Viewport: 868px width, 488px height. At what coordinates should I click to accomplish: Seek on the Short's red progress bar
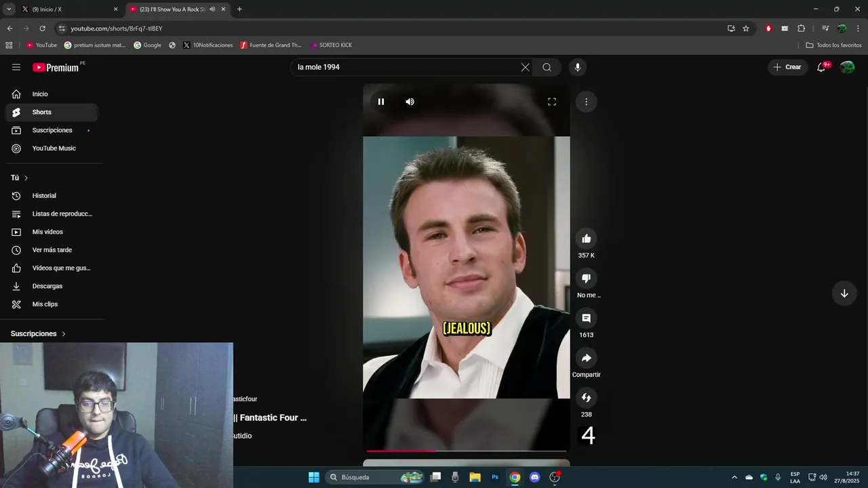[467, 451]
